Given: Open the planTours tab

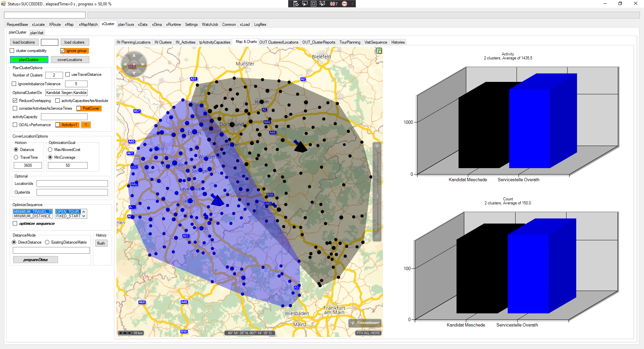Looking at the screenshot, I should click(x=126, y=24).
